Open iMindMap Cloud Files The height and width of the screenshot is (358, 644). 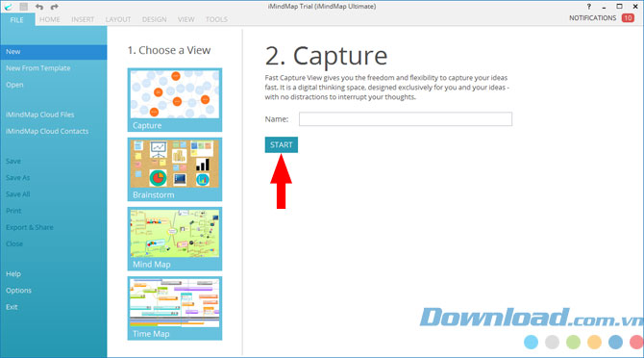pos(39,115)
